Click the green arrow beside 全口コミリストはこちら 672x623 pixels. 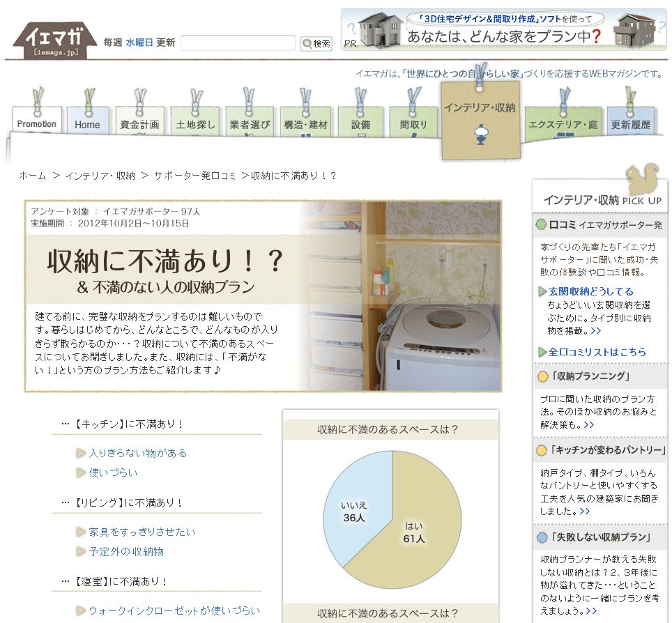click(542, 352)
